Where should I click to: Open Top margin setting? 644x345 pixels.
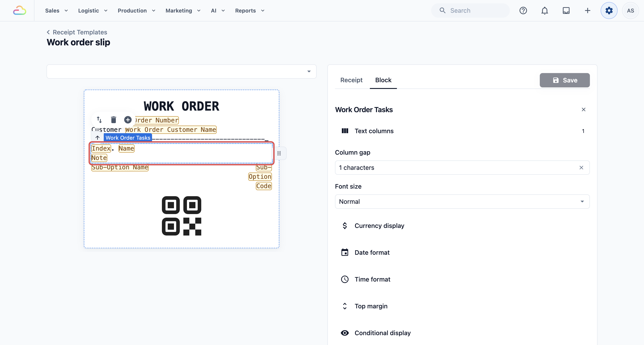tap(462, 306)
